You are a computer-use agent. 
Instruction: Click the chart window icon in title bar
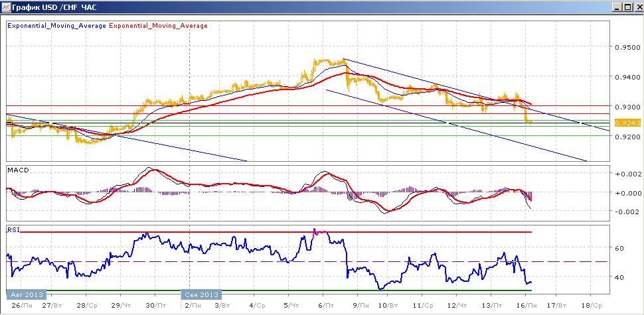[6, 7]
